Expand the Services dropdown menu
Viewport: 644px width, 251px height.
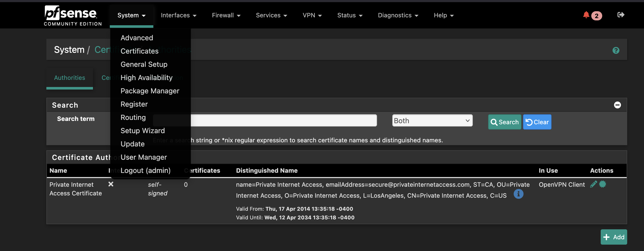coord(271,15)
